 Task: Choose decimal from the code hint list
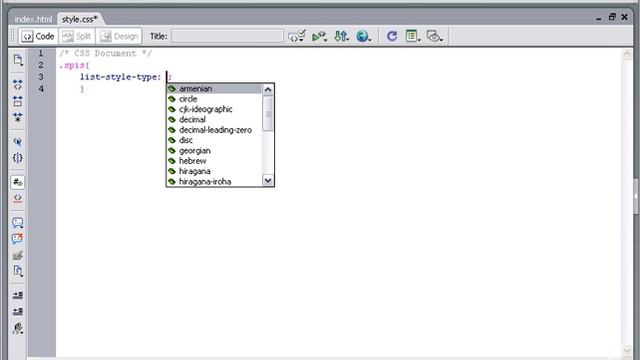coord(214,120)
